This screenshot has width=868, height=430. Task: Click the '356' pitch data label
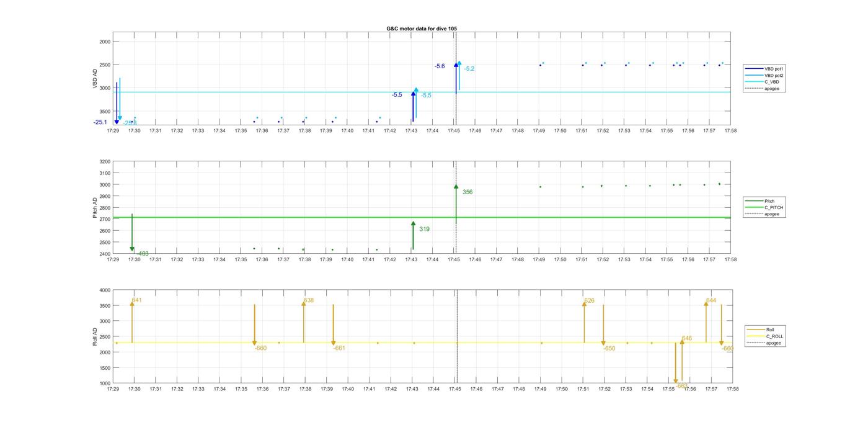point(467,192)
